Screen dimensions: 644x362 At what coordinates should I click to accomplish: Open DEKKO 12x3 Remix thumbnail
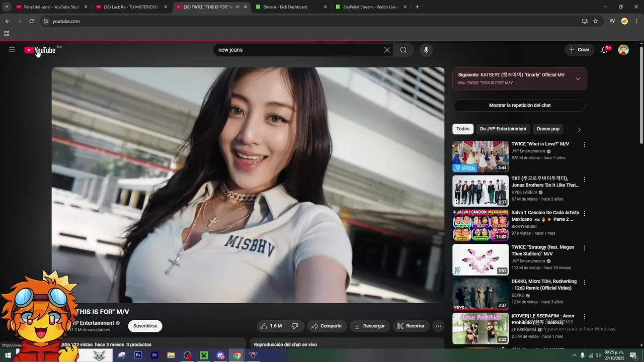(x=480, y=294)
